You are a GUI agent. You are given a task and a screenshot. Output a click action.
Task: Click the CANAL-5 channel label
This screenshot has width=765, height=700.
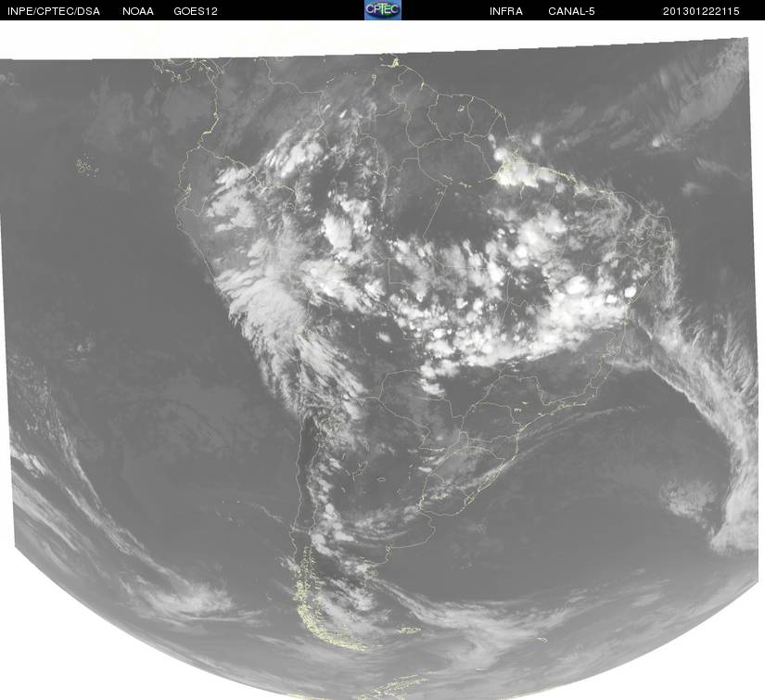pos(571,11)
